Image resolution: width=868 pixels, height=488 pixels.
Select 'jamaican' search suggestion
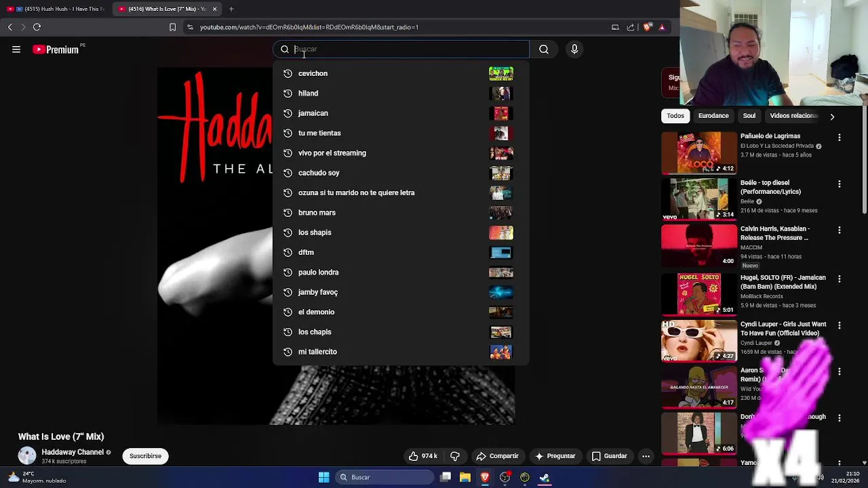coord(400,113)
